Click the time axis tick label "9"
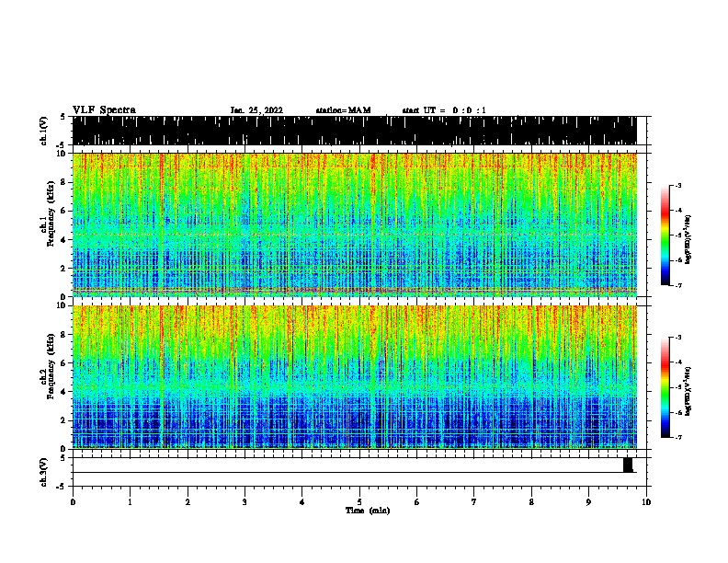This screenshot has height=563, width=728. coord(588,502)
